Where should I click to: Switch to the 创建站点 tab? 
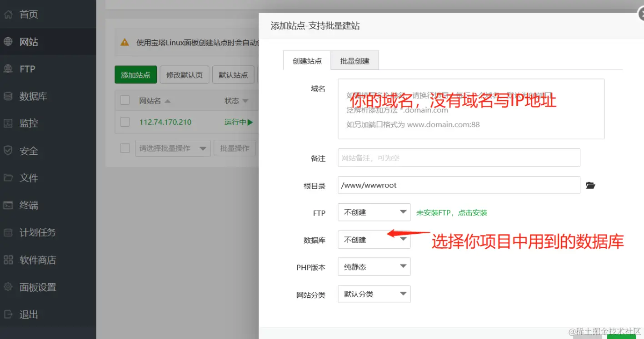point(307,61)
